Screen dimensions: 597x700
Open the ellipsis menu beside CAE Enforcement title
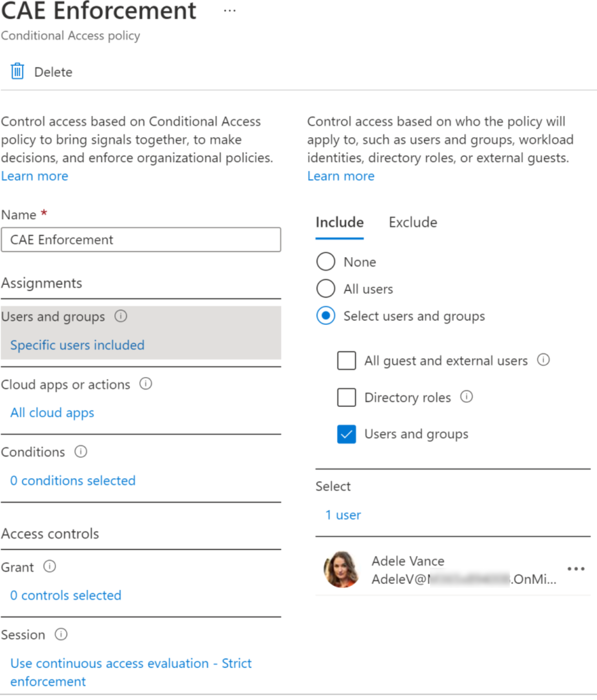pos(229,10)
